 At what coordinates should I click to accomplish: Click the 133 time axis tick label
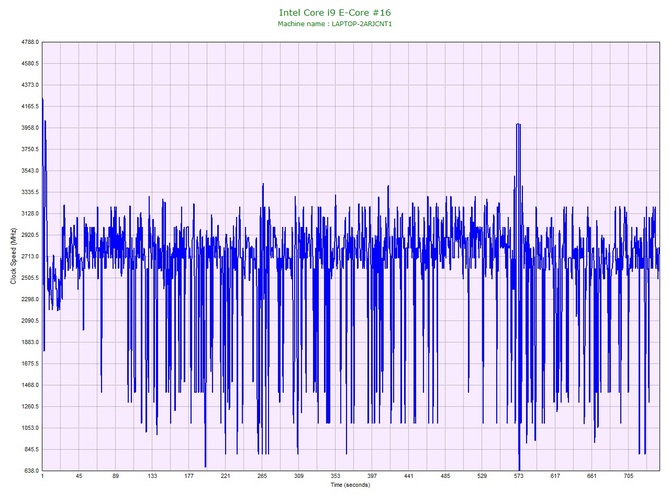[x=152, y=476]
